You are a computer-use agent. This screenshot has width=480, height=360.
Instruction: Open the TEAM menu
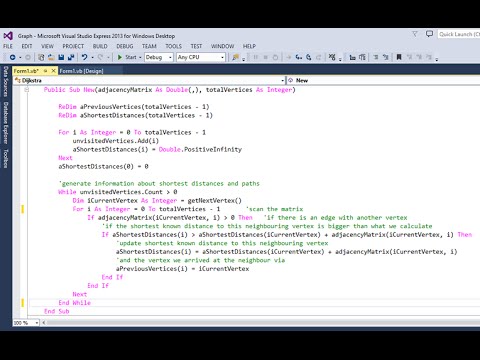(x=149, y=46)
